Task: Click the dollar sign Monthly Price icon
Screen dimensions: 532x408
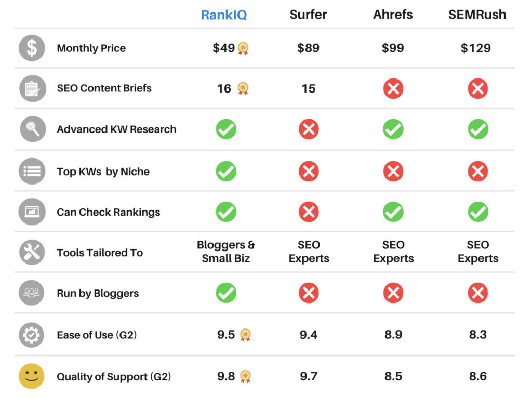Action: coord(32,48)
